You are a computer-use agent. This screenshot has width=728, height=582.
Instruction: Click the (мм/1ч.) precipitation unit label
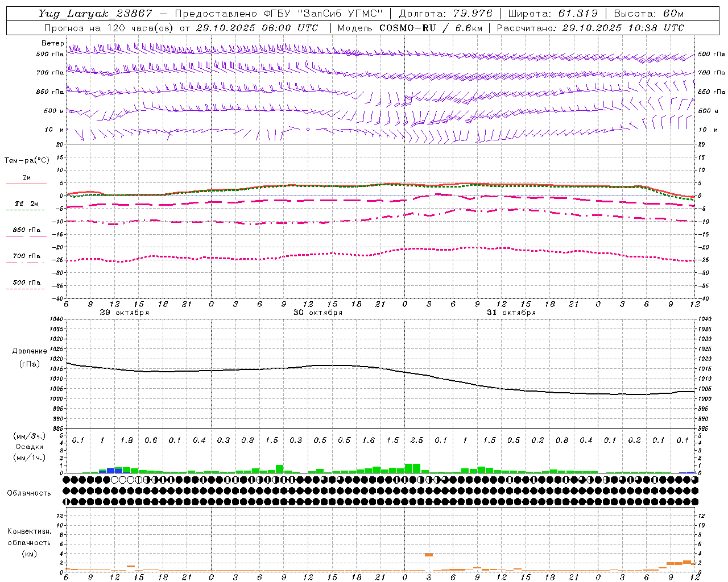point(29,458)
